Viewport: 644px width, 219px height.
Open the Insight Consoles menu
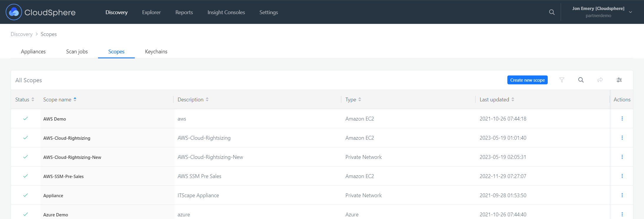tap(226, 12)
